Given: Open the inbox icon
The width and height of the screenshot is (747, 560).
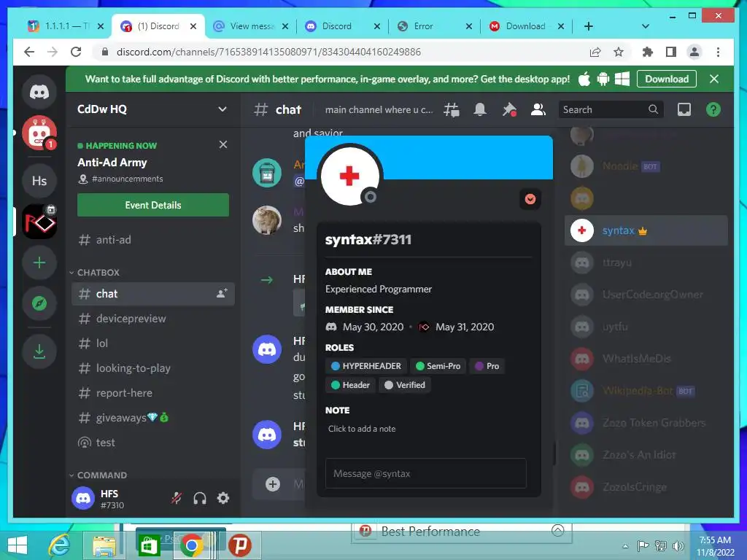Looking at the screenshot, I should pyautogui.click(x=684, y=109).
